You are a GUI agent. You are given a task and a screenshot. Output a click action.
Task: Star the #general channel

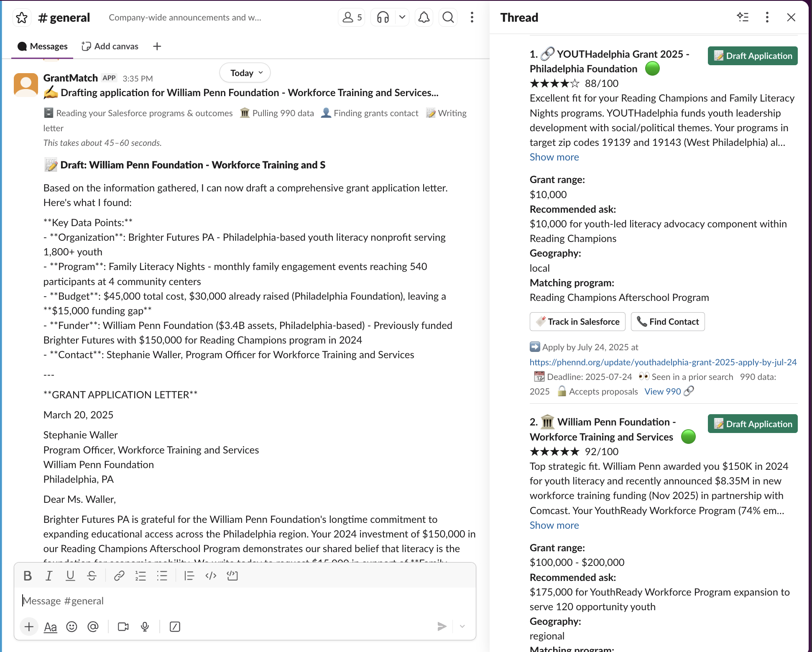[22, 18]
